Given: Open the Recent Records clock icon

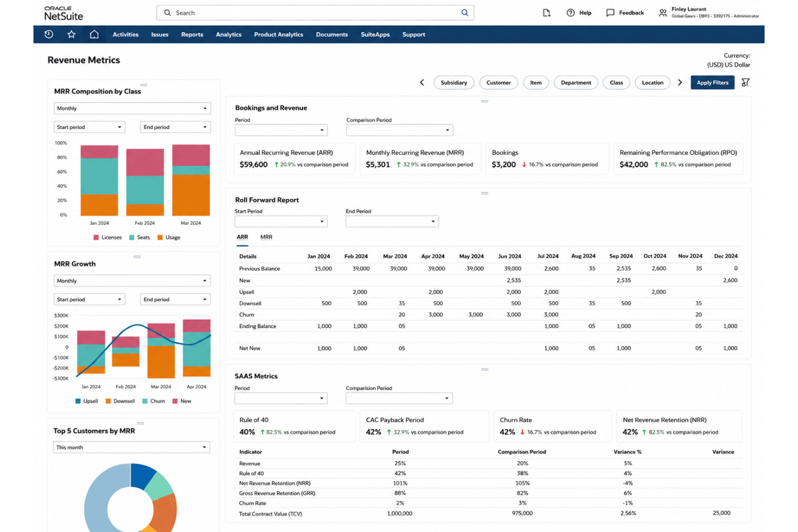Looking at the screenshot, I should click(49, 34).
